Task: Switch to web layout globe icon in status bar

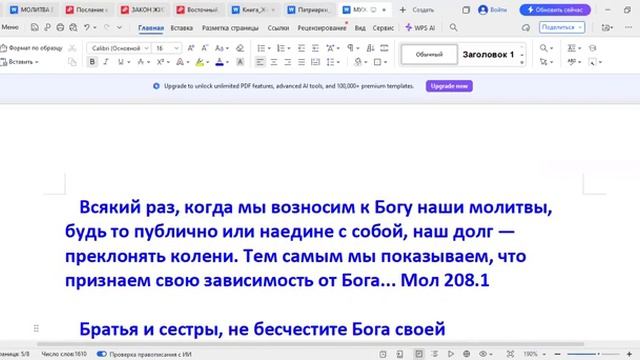Action: (467, 354)
